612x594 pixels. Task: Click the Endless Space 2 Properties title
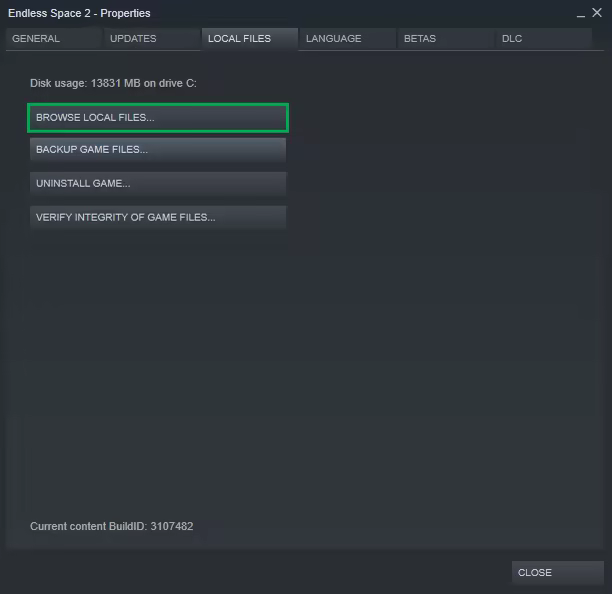(x=79, y=13)
